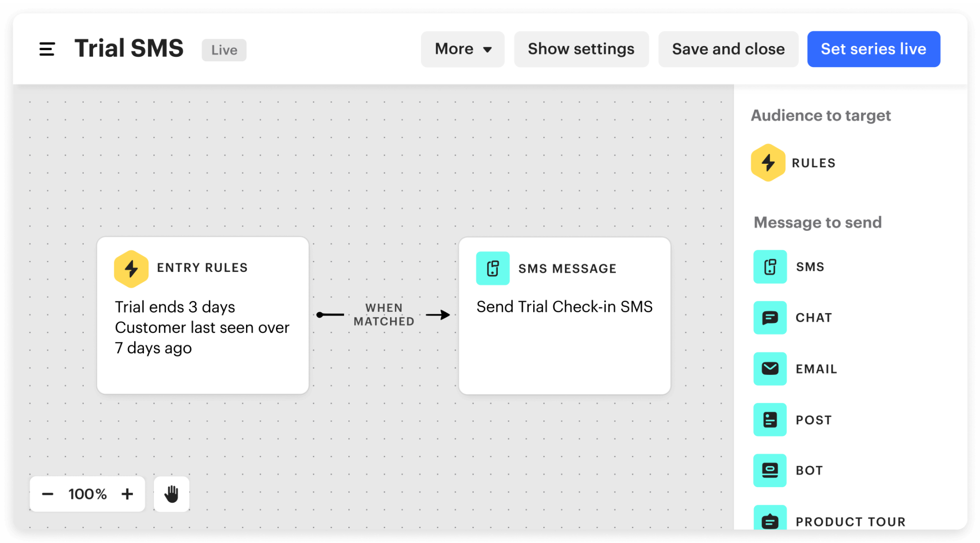Zoom out with the minus button
The height and width of the screenshot is (543, 980).
pos(48,494)
